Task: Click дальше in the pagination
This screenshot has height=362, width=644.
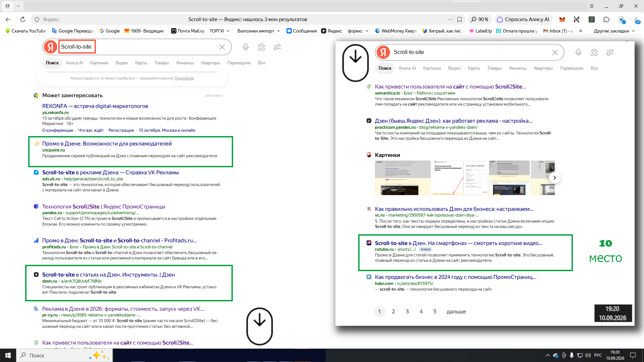Action: (456, 311)
